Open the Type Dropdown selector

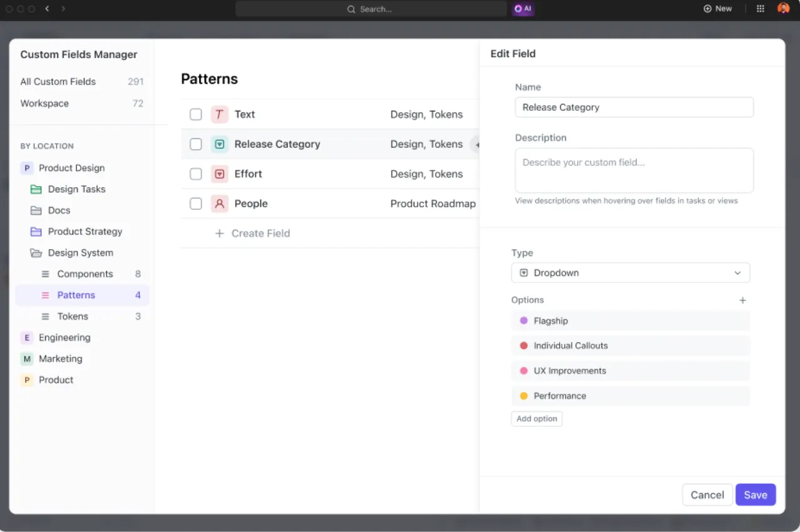(630, 273)
